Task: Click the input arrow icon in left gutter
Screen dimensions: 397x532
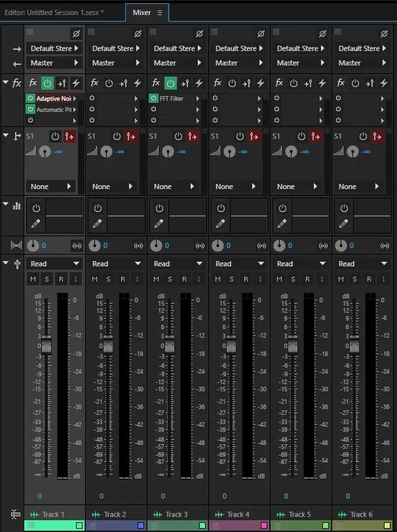Action: point(16,50)
